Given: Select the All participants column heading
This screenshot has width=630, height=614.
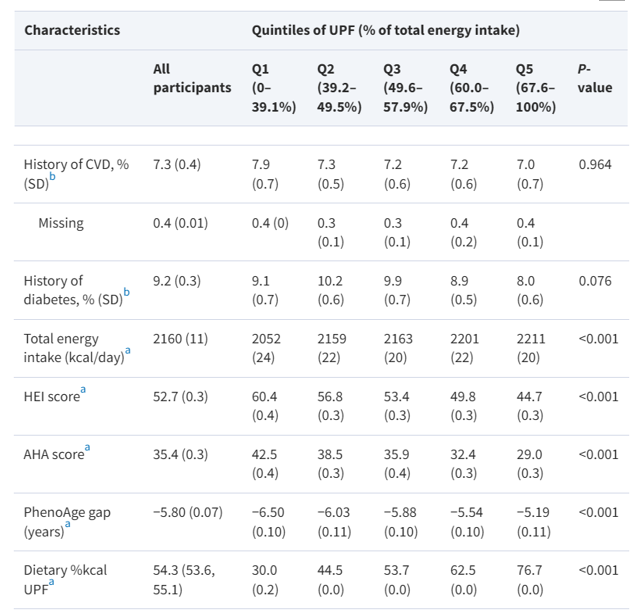Looking at the screenshot, I should [x=192, y=78].
